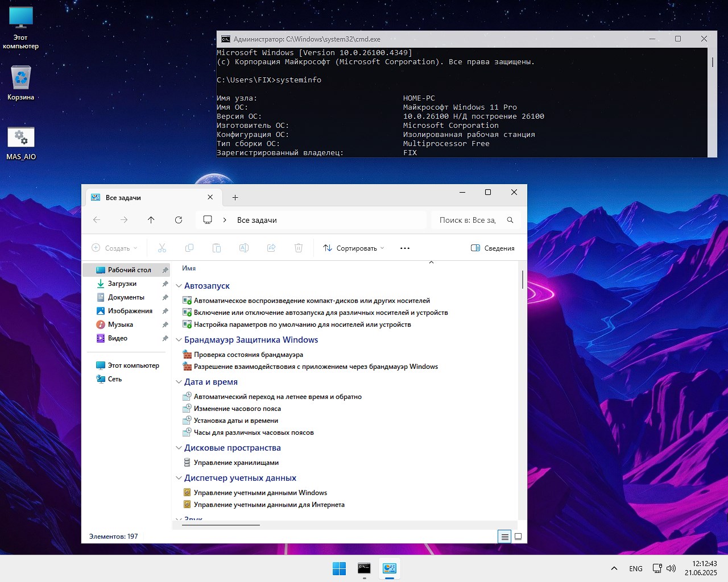728x582 pixels.
Task: Select the Paste toolbar icon
Action: [217, 248]
